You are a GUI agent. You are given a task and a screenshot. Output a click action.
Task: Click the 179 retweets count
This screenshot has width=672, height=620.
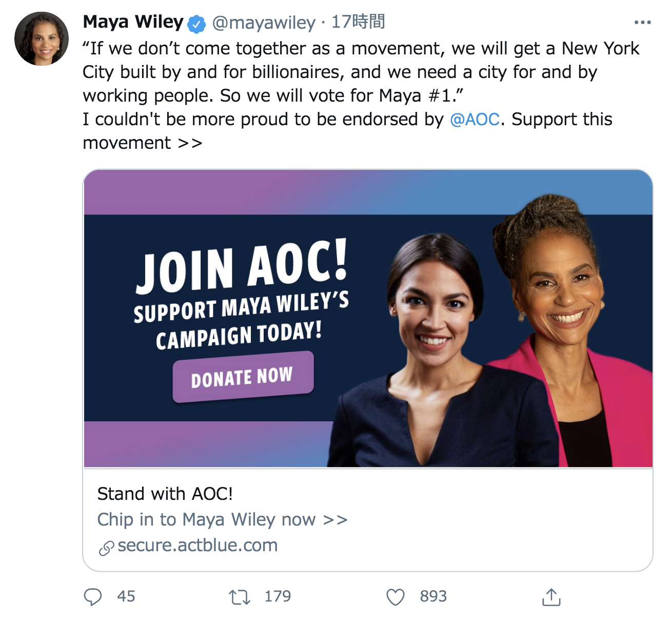click(x=278, y=596)
